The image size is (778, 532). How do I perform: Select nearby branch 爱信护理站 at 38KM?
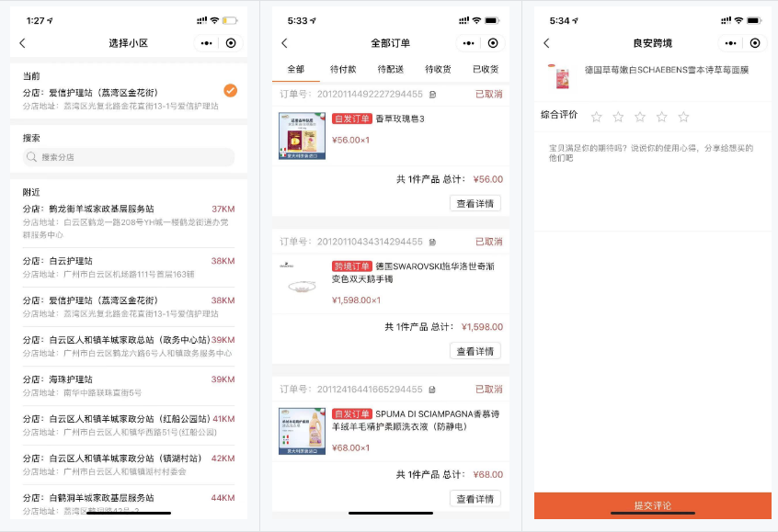pyautogui.click(x=129, y=307)
